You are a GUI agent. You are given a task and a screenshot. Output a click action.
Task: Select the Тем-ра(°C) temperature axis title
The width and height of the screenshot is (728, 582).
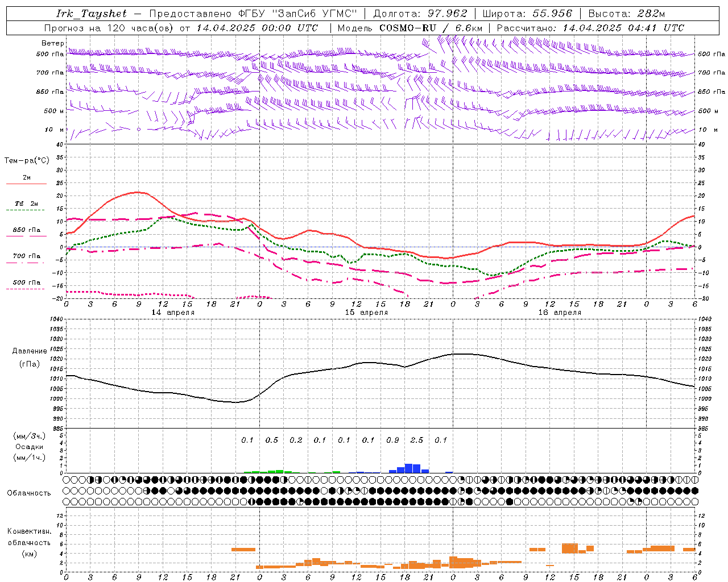(27, 161)
